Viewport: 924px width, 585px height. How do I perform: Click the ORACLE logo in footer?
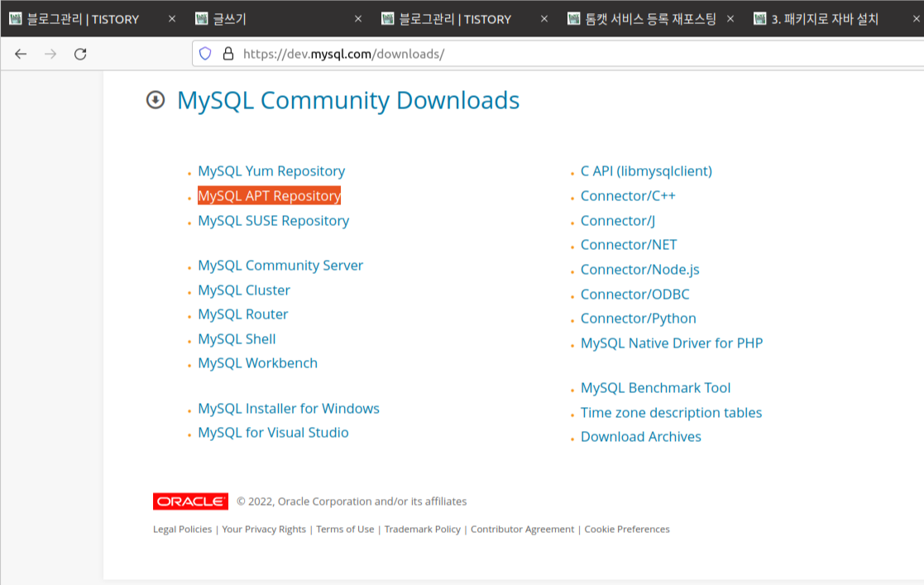coord(190,501)
